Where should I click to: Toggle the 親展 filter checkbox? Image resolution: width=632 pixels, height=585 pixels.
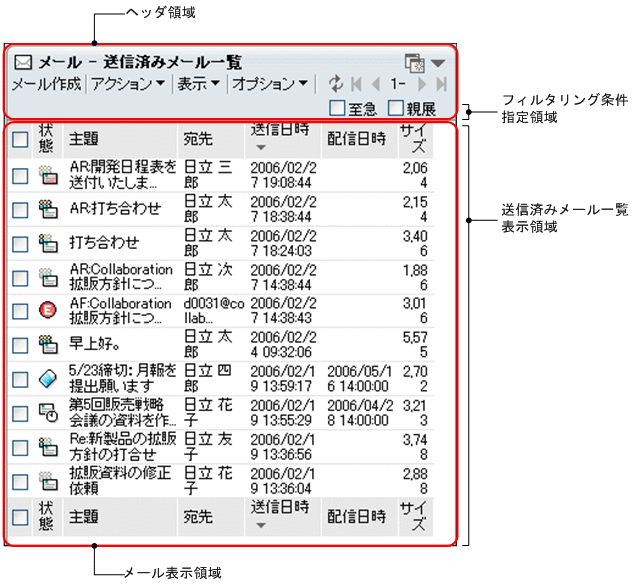coord(395,108)
